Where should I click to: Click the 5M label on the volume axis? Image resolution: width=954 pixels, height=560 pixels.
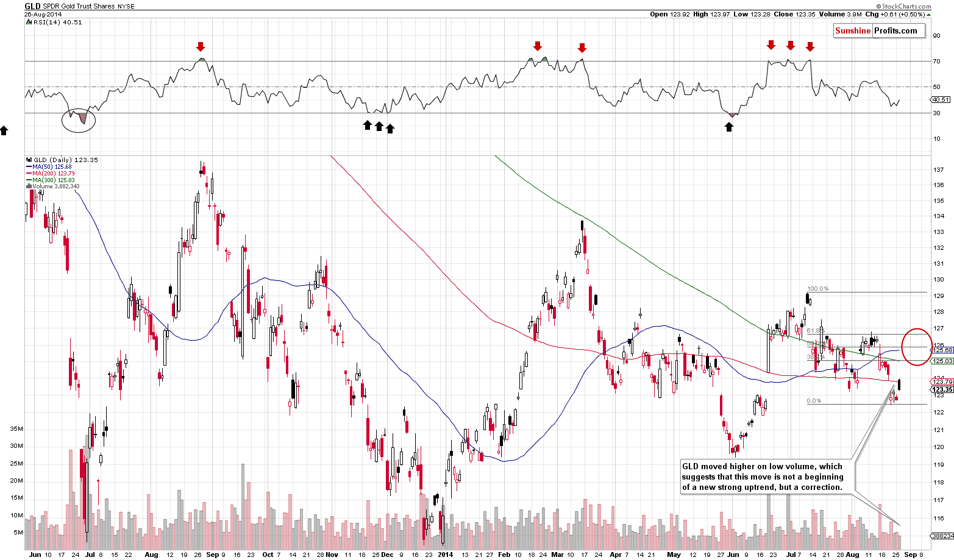18,533
